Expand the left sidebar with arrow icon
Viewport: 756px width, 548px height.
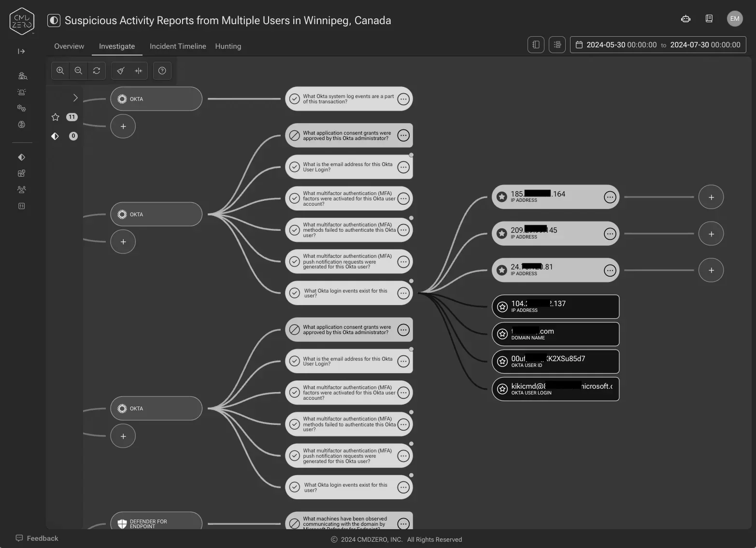[21, 51]
